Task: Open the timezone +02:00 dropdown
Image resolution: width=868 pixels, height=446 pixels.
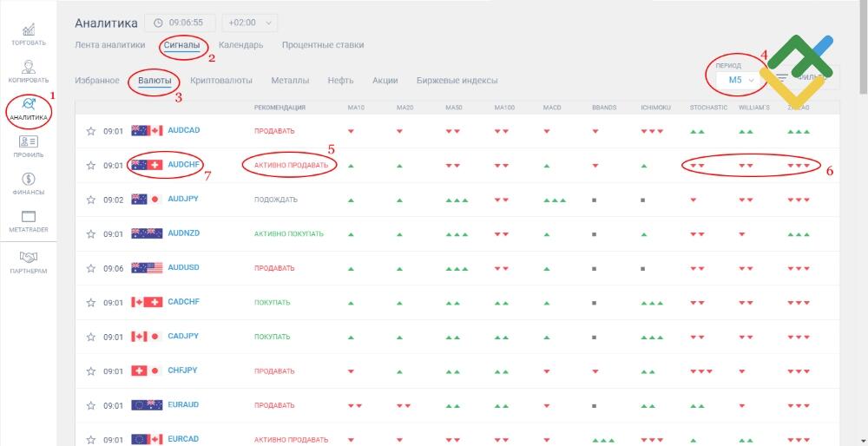Action: pos(250,23)
